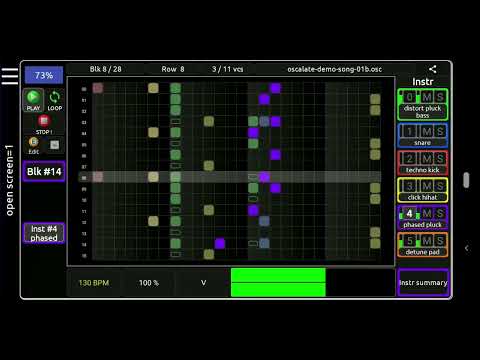
Task: Click the 'detune pad' name label
Action: [422, 252]
